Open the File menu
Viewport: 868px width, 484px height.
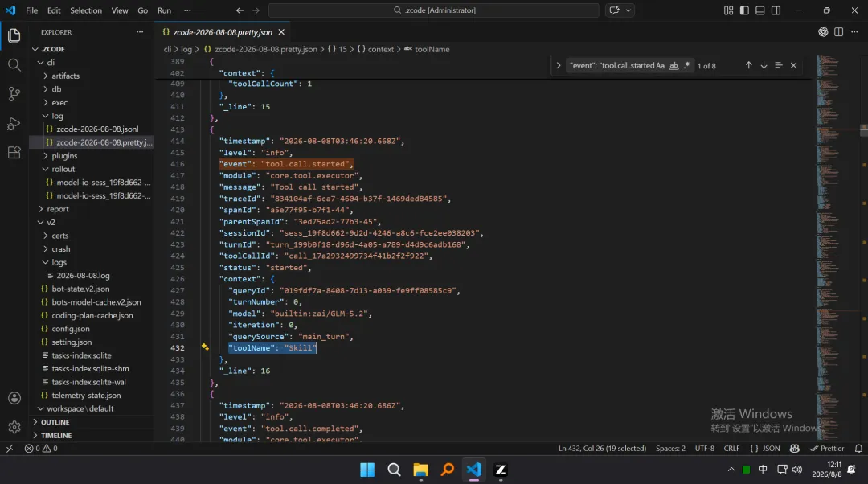[31, 10]
